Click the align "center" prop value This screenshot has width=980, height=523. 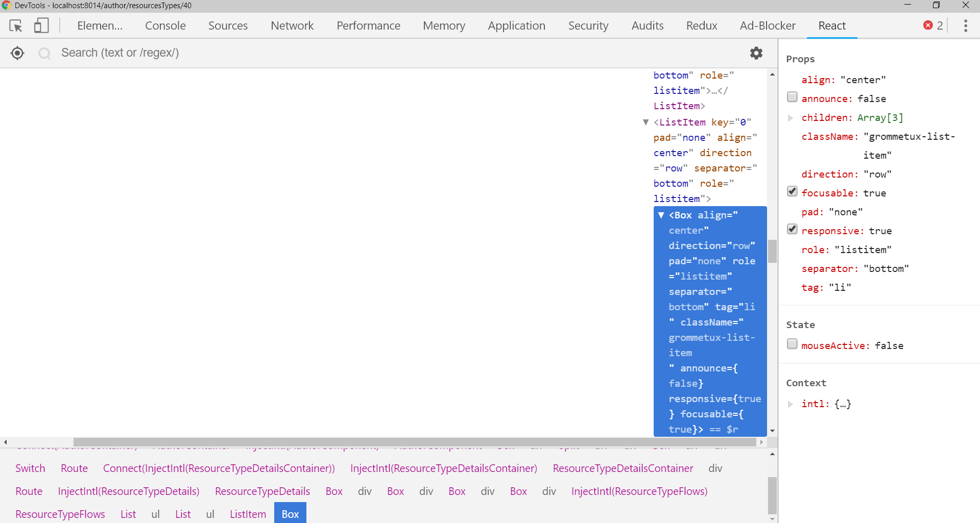[x=863, y=80]
